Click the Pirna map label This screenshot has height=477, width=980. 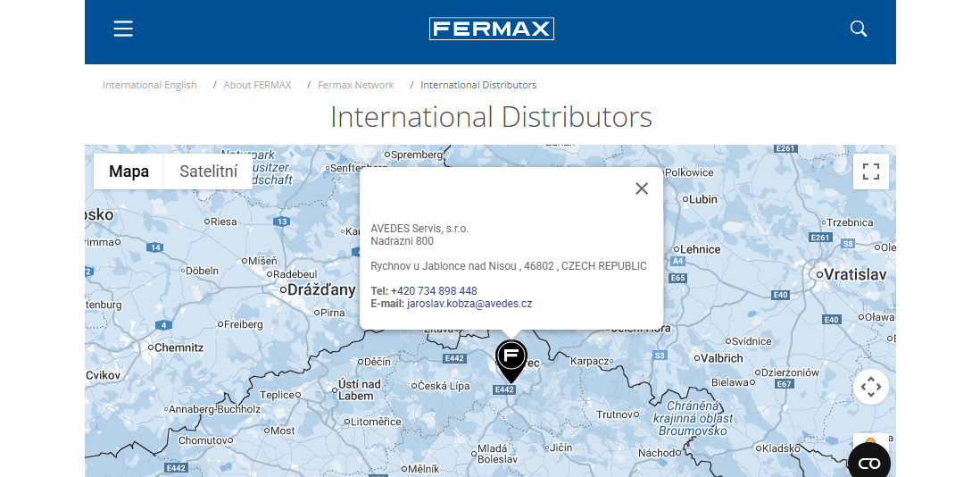pos(333,313)
